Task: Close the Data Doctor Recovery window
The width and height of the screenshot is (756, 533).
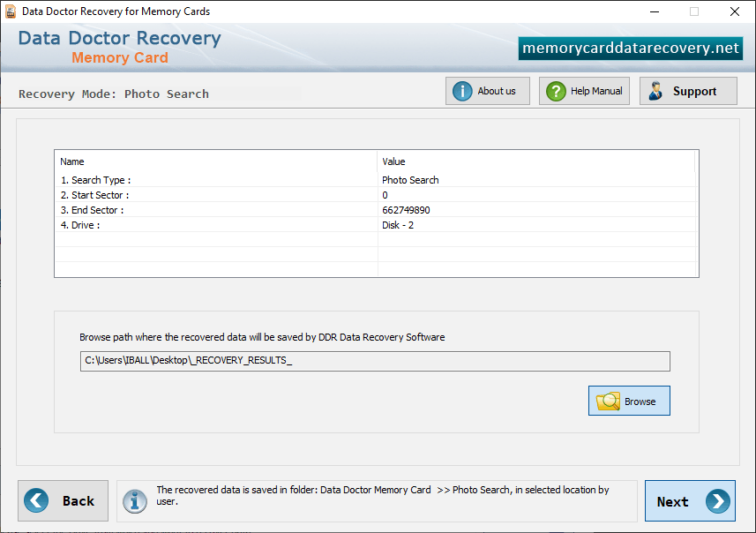Action: click(x=734, y=11)
